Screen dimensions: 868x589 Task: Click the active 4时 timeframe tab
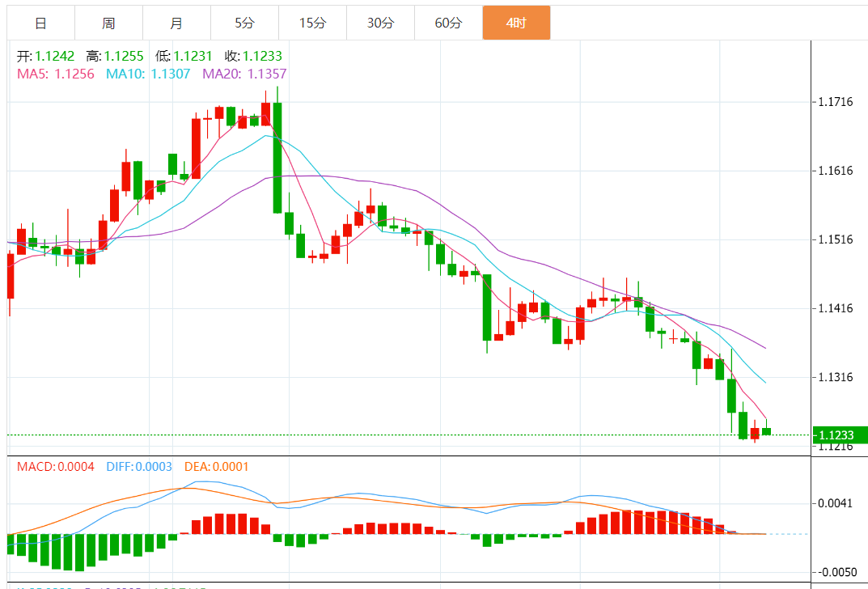(x=516, y=23)
